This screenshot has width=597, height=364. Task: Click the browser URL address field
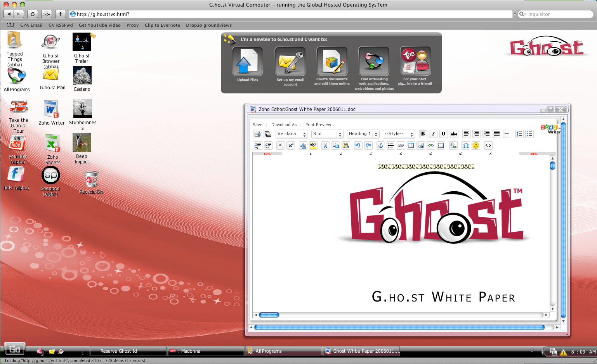pos(291,14)
